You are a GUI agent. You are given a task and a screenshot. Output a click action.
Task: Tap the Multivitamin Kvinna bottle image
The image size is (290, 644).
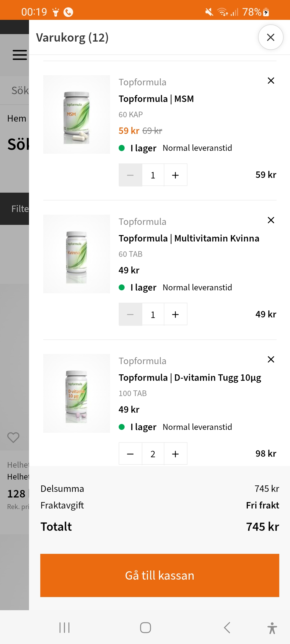pos(77,254)
